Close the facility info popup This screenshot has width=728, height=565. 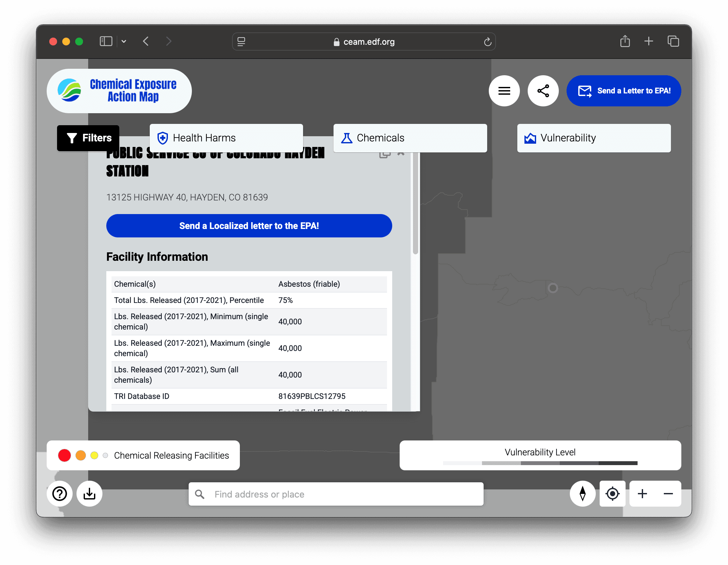pyautogui.click(x=401, y=154)
